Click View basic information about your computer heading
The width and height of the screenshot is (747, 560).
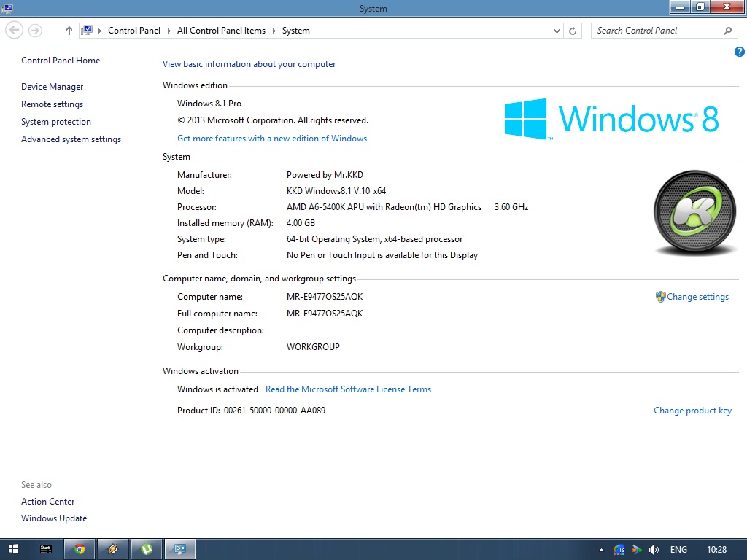249,64
